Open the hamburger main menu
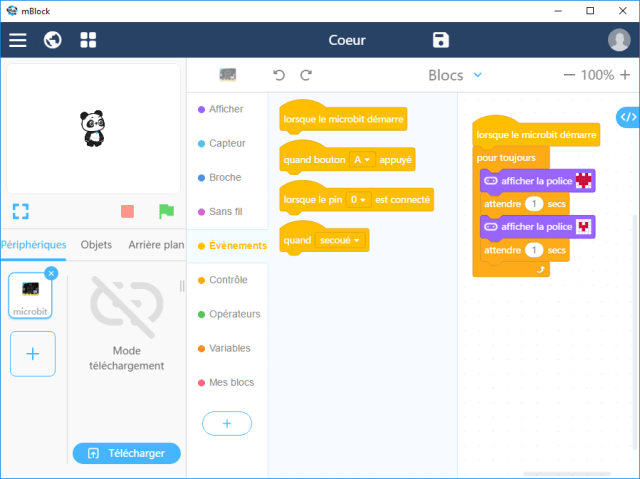Image resolution: width=640 pixels, height=479 pixels. coord(18,40)
